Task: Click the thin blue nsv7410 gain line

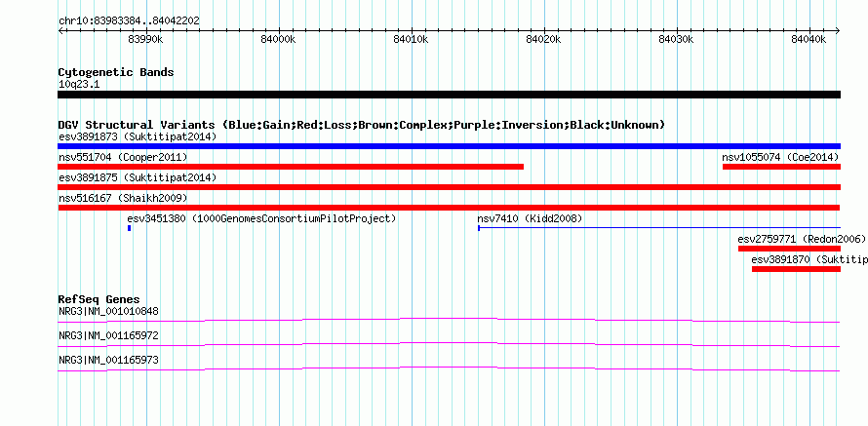Action: click(659, 227)
